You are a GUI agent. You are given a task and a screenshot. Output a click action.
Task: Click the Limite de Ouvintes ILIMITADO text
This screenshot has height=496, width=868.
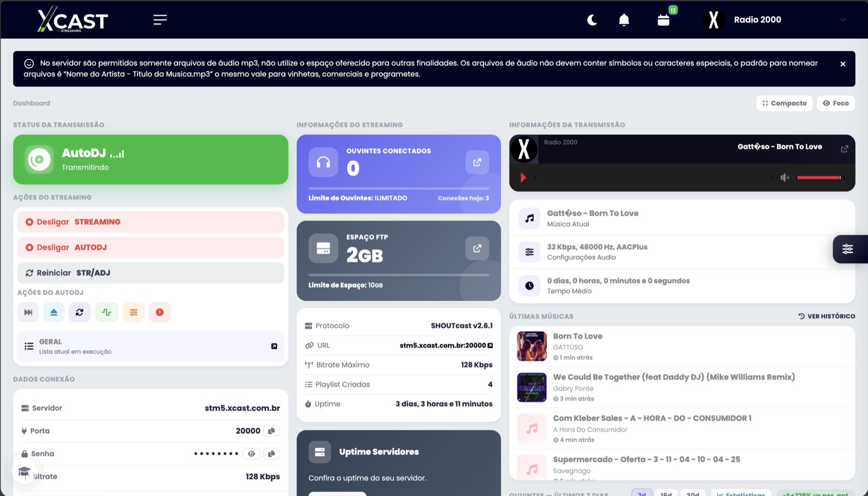pos(358,198)
